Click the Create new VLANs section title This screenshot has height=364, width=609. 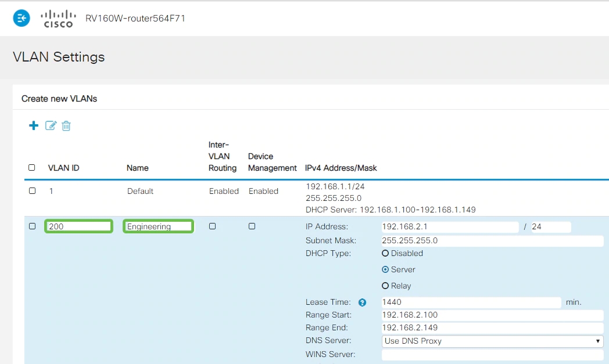click(59, 99)
